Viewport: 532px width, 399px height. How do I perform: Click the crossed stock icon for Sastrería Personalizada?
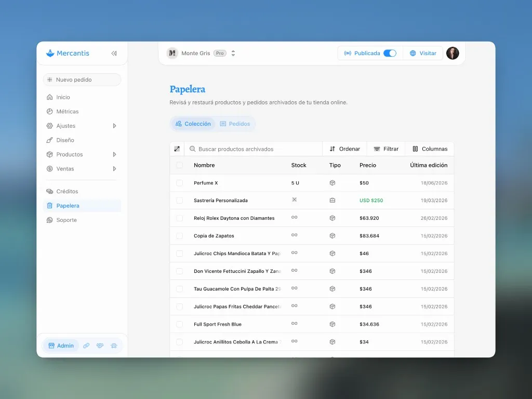click(x=295, y=199)
